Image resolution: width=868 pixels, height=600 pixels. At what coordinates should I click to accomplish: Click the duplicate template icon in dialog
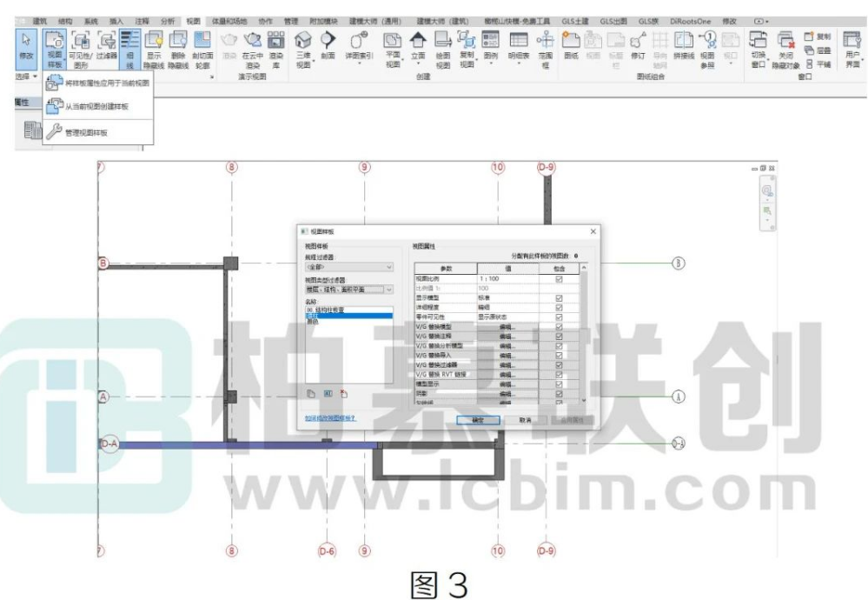pyautogui.click(x=311, y=394)
